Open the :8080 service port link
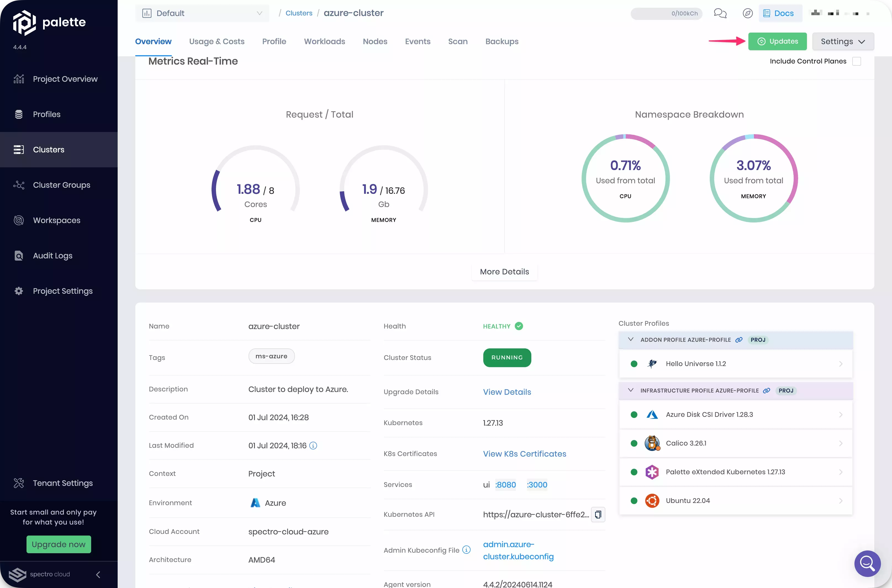The image size is (892, 588). pos(505,484)
